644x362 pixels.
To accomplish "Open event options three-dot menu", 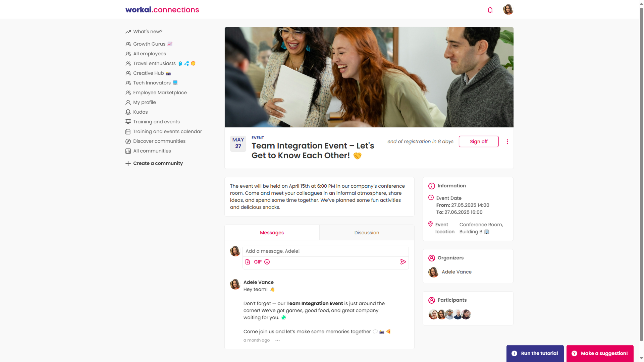I will [507, 142].
